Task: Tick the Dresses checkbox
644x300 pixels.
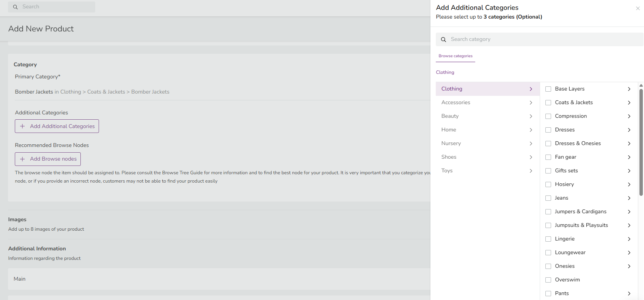Action: click(548, 130)
